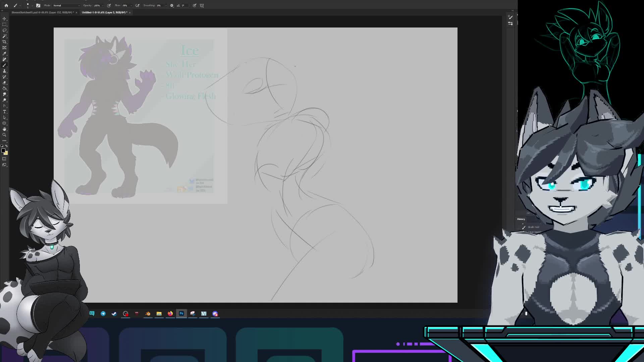Select the Zoom tool
644x362 pixels.
[x=4, y=135]
